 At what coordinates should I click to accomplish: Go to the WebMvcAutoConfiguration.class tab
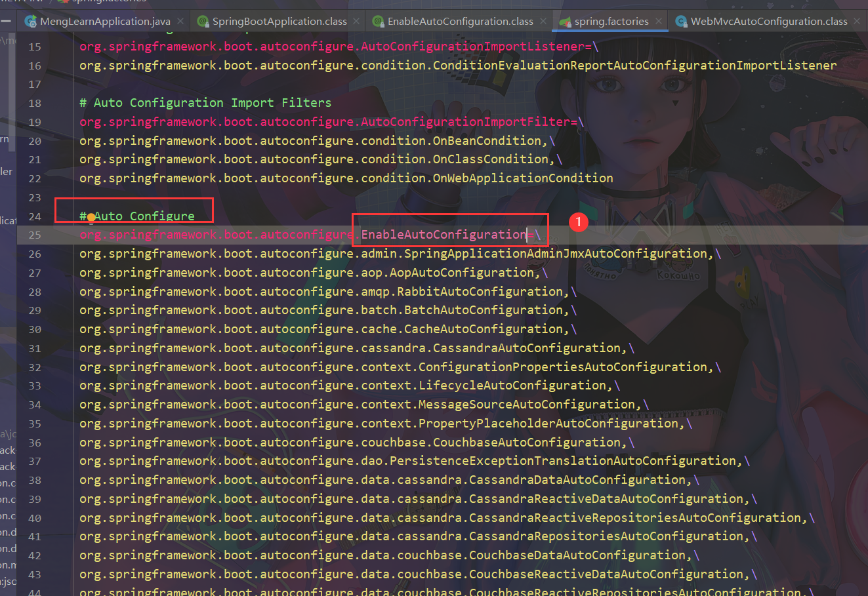tap(768, 22)
